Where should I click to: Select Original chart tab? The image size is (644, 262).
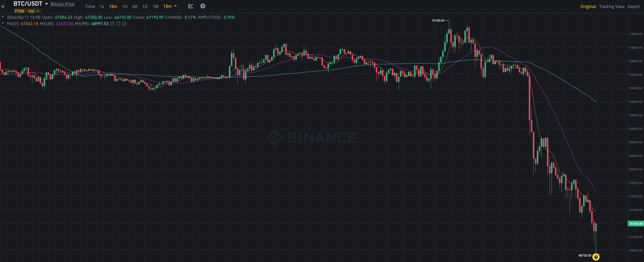click(x=588, y=7)
